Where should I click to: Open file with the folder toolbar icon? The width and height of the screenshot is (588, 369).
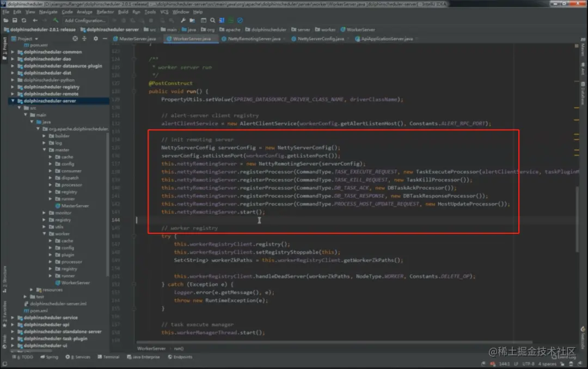point(6,20)
